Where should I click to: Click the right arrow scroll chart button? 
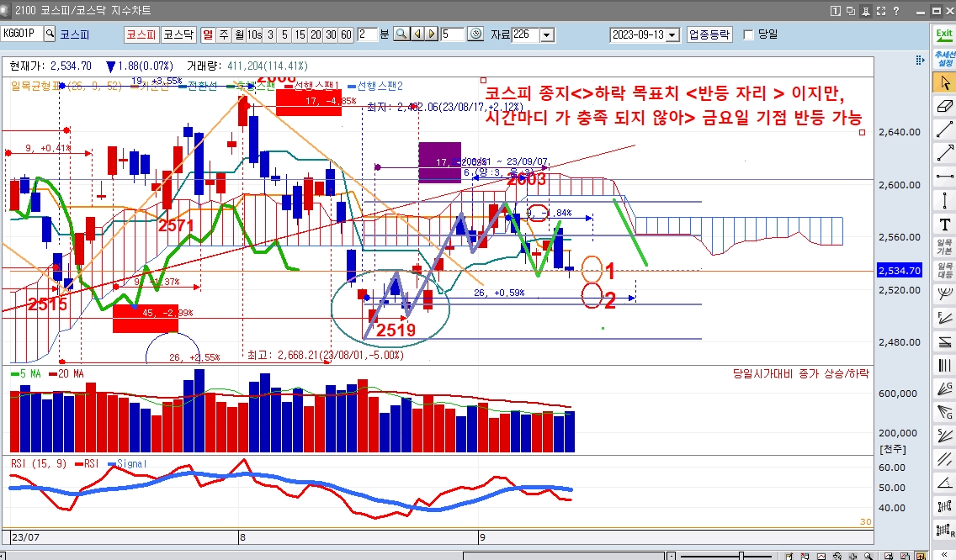tap(432, 34)
